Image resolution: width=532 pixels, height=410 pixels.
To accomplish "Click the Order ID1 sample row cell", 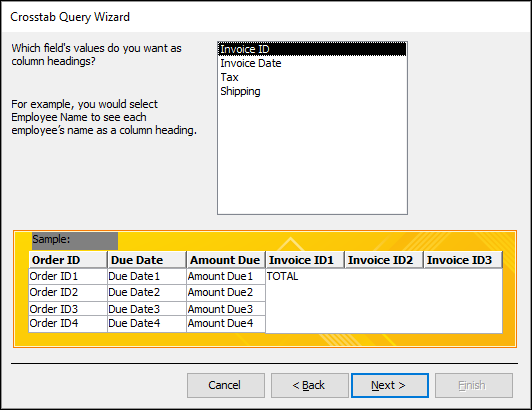I will (68, 276).
